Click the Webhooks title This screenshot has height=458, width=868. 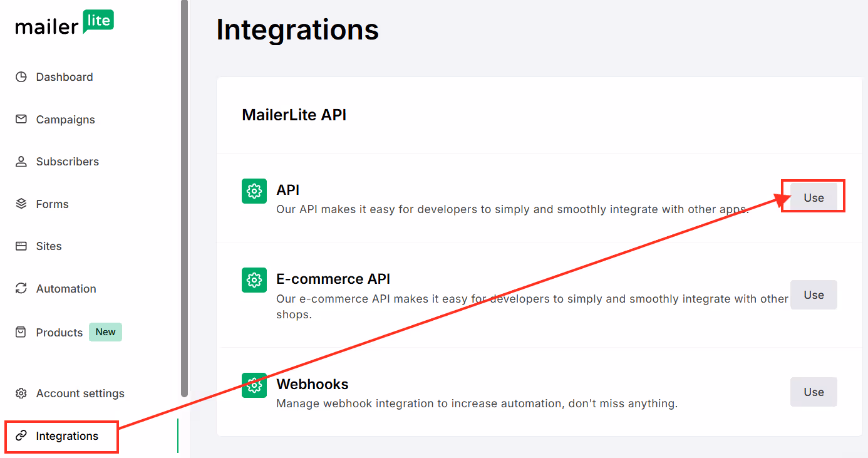tap(313, 384)
